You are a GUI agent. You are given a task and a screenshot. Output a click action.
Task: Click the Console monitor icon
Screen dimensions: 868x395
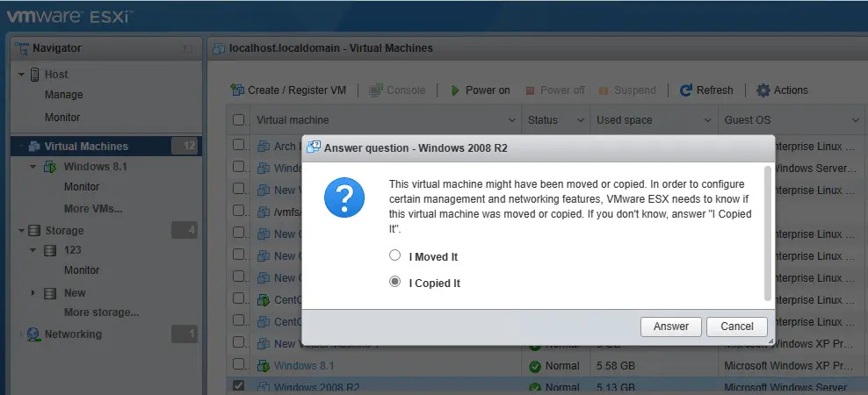coord(376,90)
